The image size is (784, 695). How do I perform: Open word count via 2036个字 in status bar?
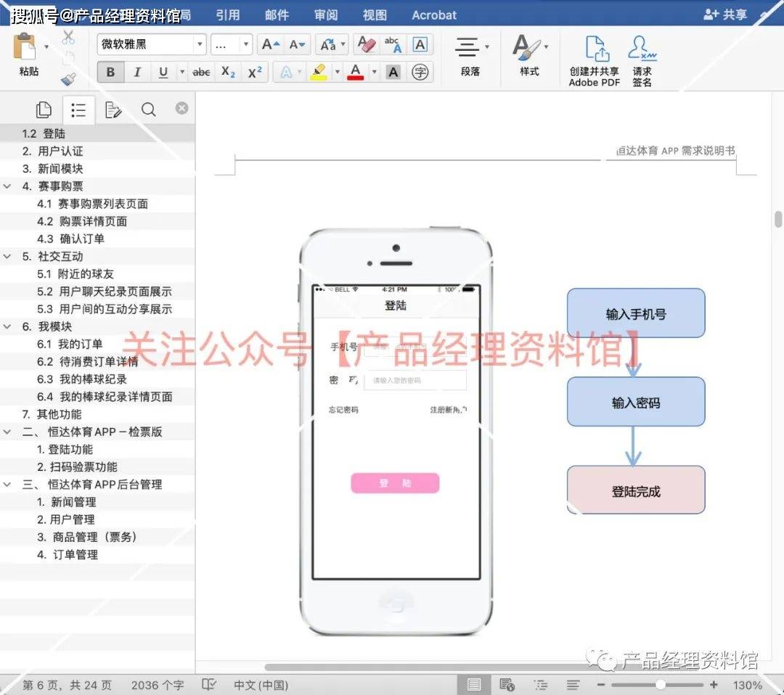point(157,684)
